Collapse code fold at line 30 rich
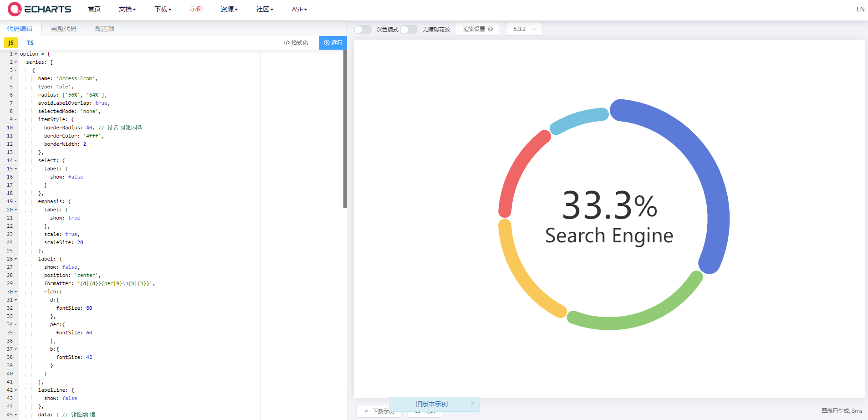 pos(15,292)
